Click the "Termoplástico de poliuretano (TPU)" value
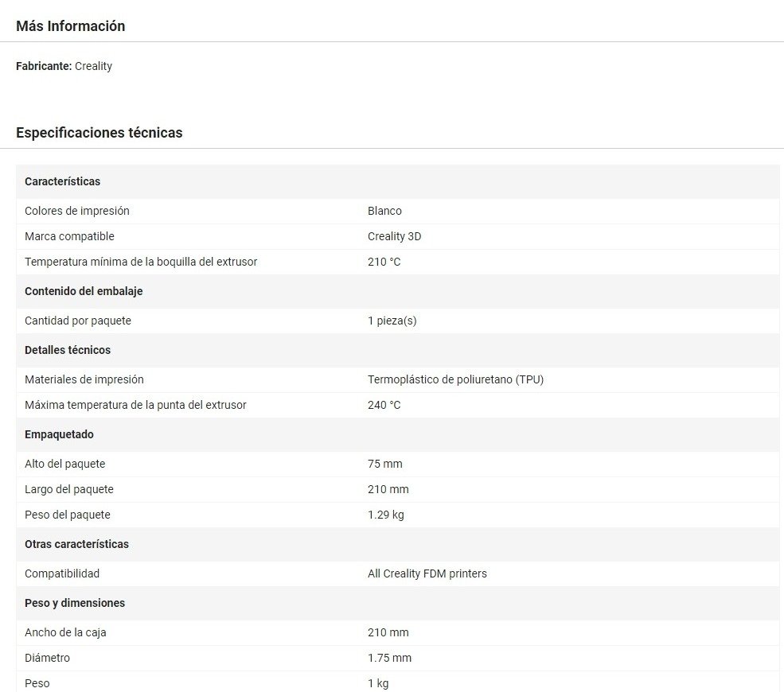This screenshot has height=692, width=784. pyautogui.click(x=455, y=379)
